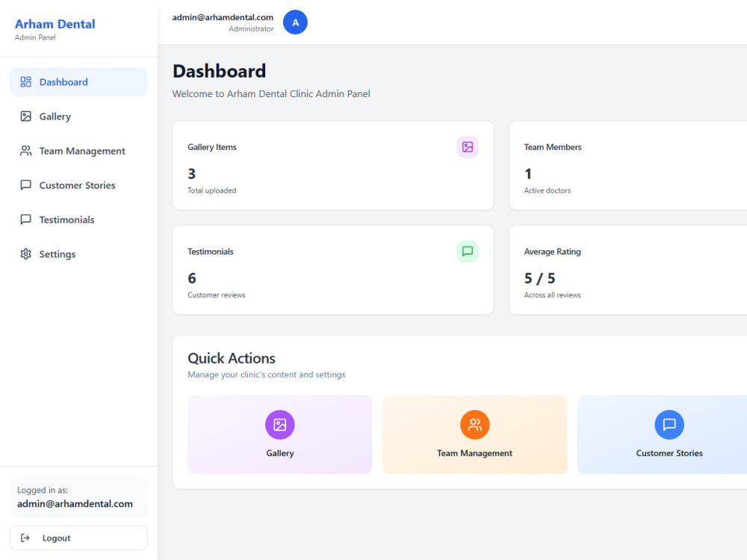
Task: Click the Testimonials count '6'
Action: (x=192, y=278)
